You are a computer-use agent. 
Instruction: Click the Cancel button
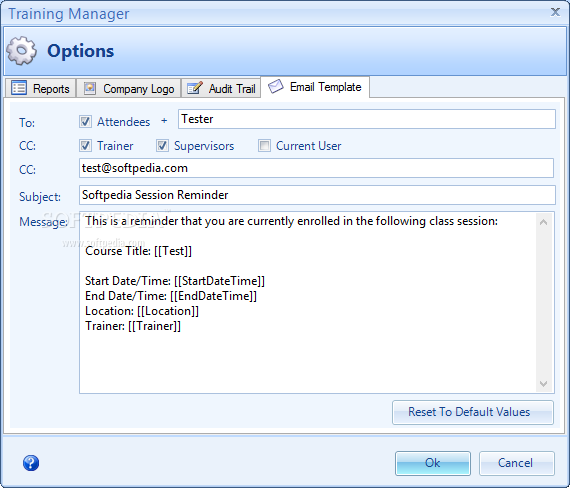[516, 463]
